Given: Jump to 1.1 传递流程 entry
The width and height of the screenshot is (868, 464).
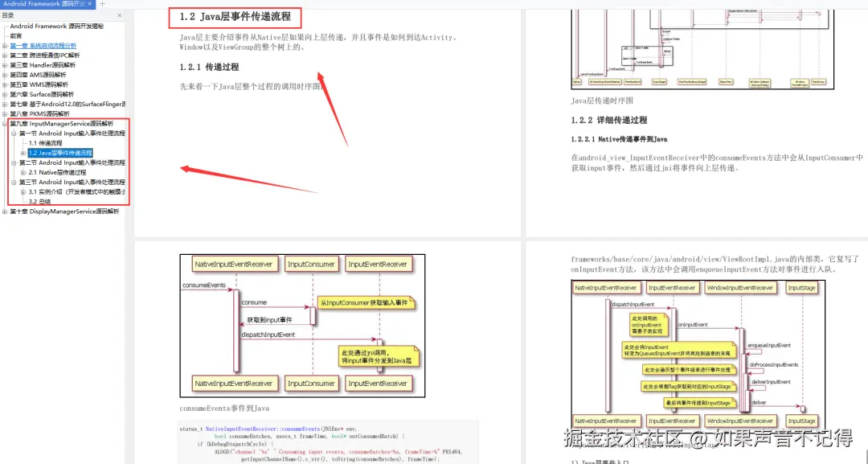Looking at the screenshot, I should click(45, 143).
